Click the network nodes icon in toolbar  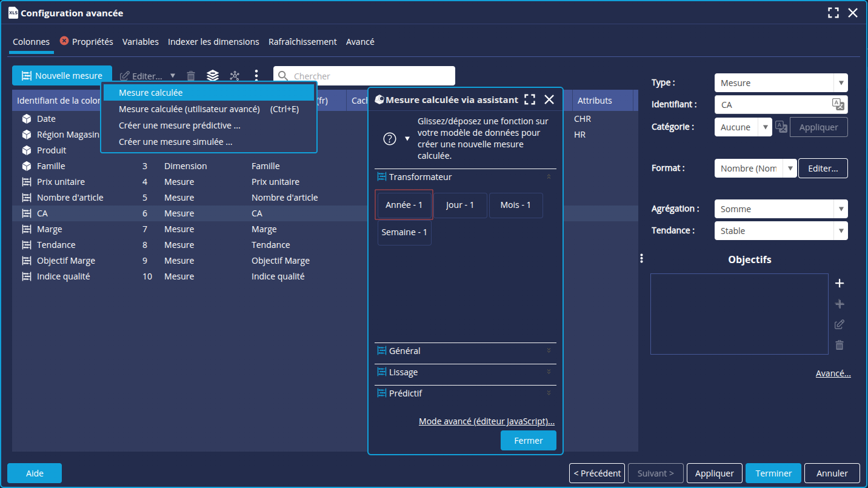pyautogui.click(x=235, y=76)
